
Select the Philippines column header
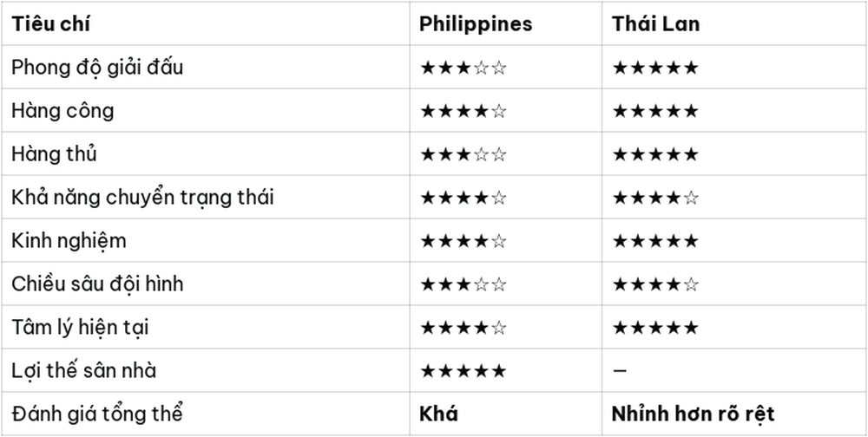click(476, 23)
